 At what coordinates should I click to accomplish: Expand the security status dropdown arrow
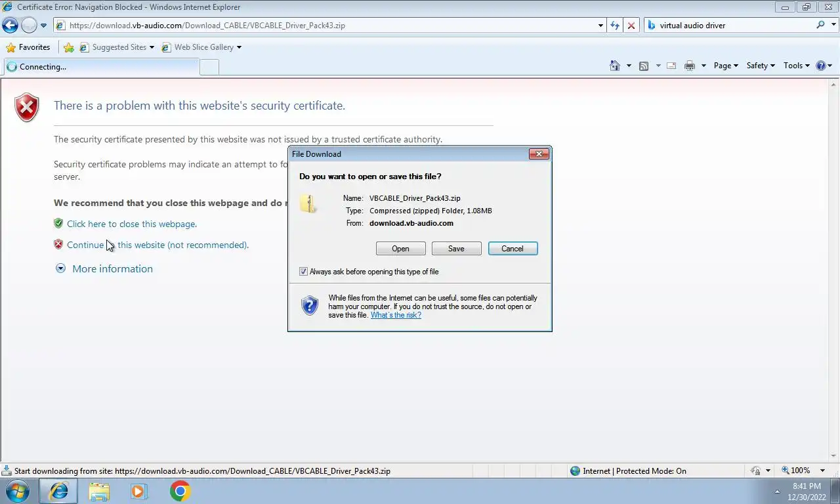768,471
